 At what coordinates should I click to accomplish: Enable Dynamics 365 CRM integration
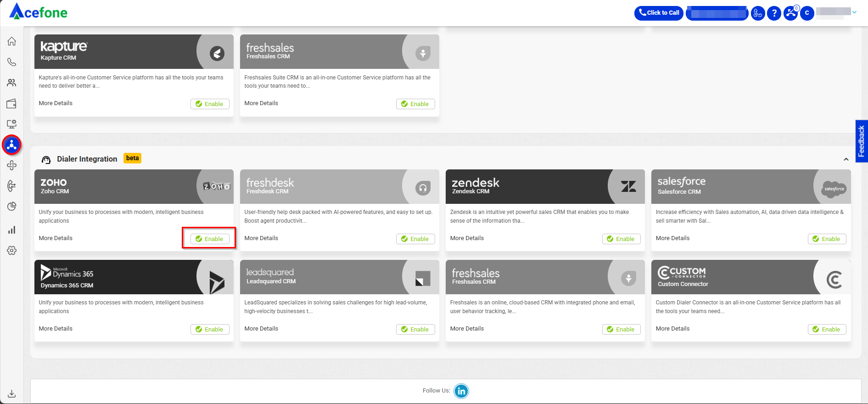(210, 329)
